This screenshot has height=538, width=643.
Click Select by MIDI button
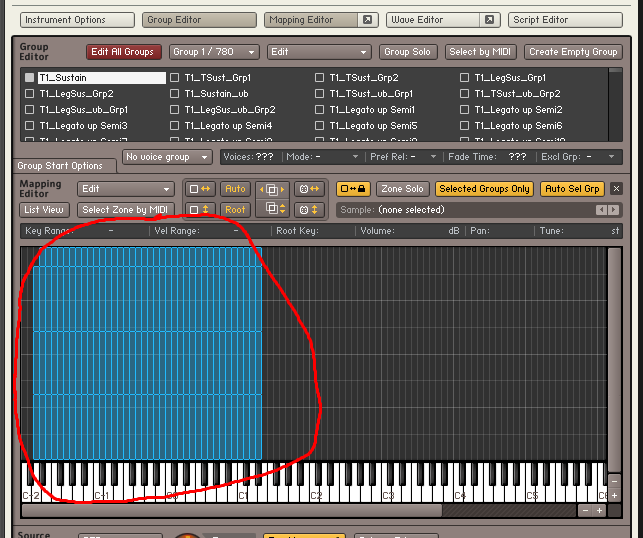(x=480, y=52)
